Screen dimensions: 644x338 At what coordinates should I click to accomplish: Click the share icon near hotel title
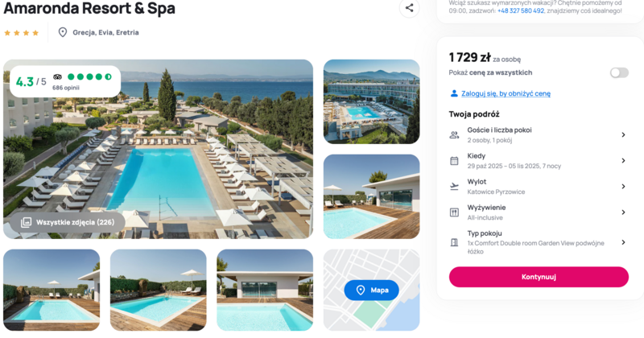pyautogui.click(x=409, y=8)
